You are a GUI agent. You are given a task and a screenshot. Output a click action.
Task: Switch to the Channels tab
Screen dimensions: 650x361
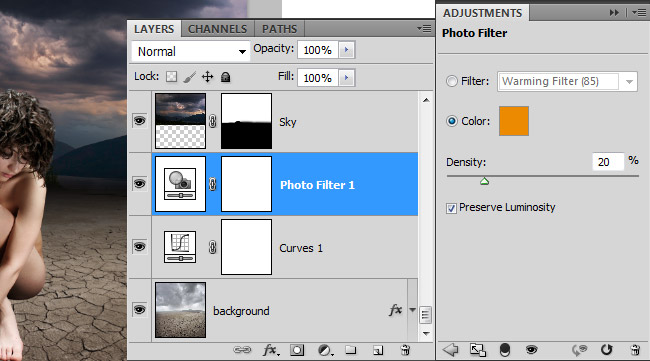[x=217, y=29]
